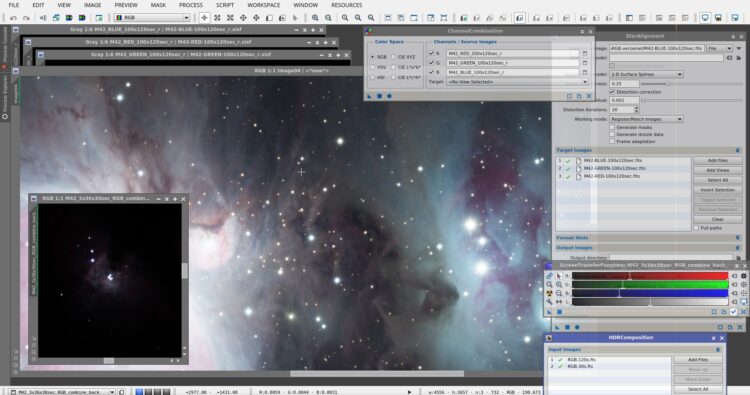Image resolution: width=750 pixels, height=395 pixels.
Task: Link RGB channels in ScreenTransferFunction
Action: pyautogui.click(x=550, y=276)
